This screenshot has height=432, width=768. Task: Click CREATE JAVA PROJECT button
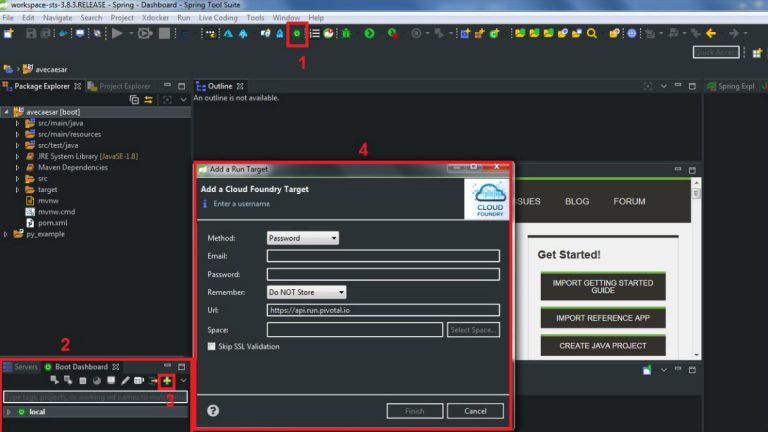(603, 346)
